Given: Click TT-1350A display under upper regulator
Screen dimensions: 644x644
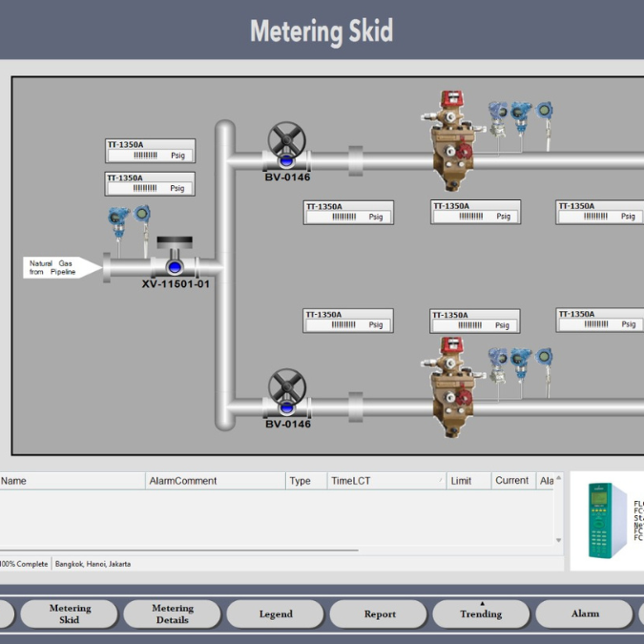Looking at the screenshot, I should 476,212.
